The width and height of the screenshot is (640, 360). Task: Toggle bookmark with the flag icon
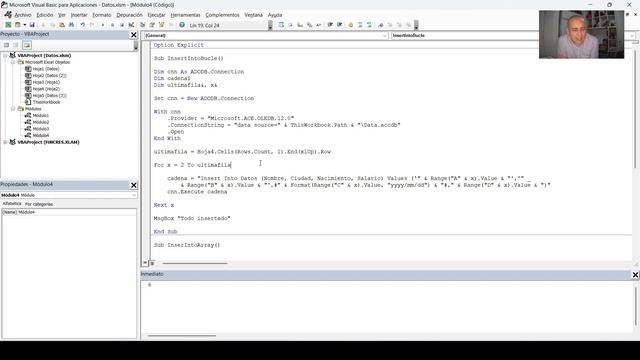pos(380,25)
